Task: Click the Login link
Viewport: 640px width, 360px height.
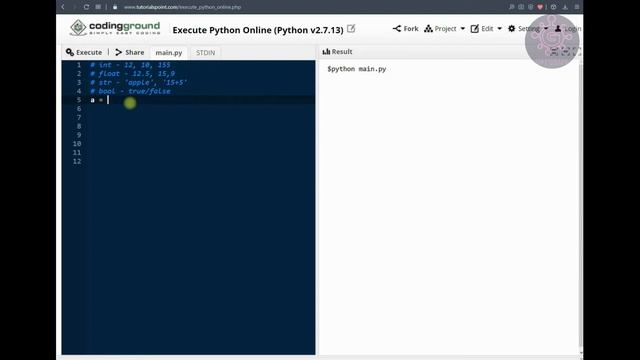Action: click(x=568, y=29)
